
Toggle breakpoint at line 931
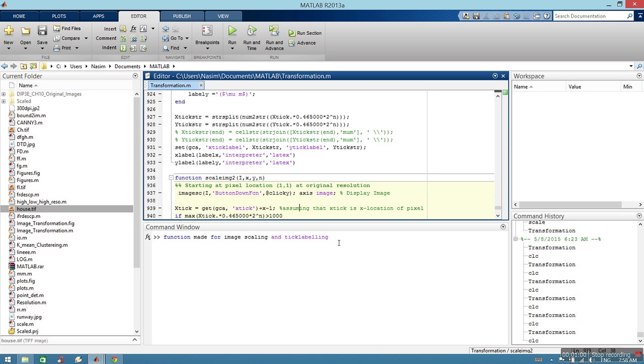tap(160, 148)
